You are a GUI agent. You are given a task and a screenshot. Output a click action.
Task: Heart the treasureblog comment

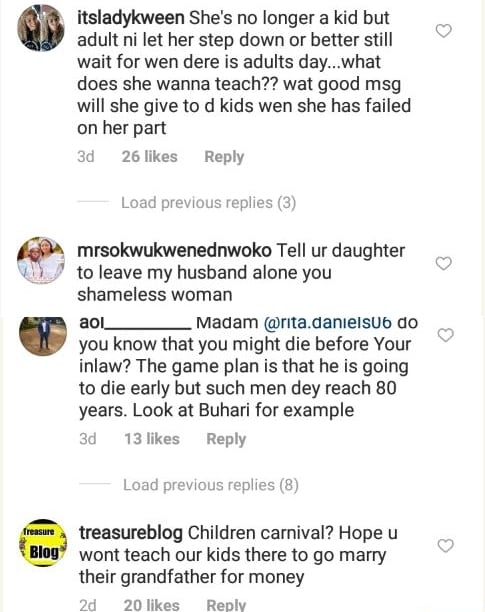pos(445,545)
